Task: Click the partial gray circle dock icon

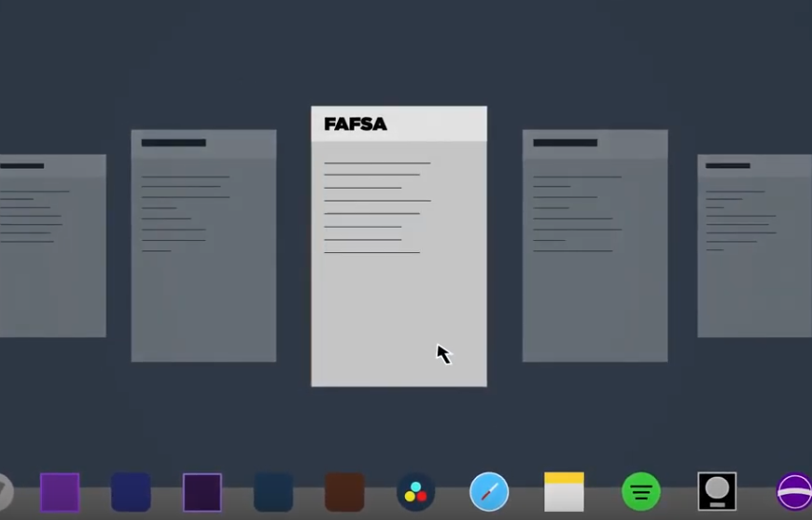Action: coord(5,492)
